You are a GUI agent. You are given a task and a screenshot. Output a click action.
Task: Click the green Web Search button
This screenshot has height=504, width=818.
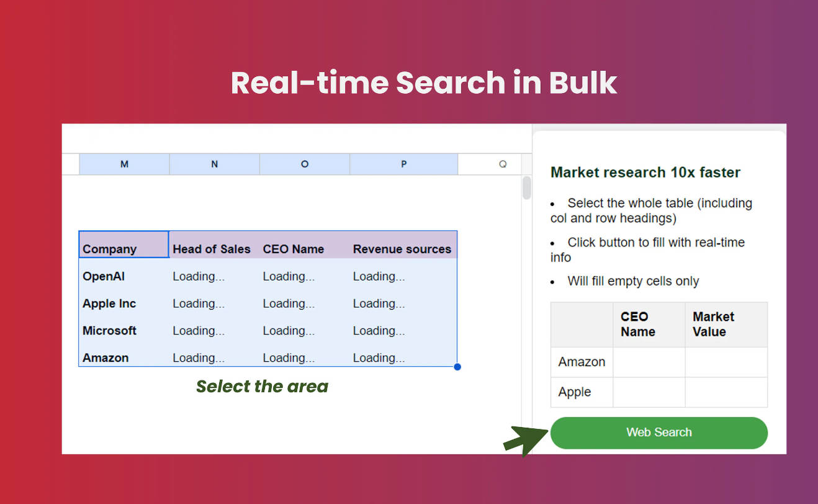click(x=658, y=433)
